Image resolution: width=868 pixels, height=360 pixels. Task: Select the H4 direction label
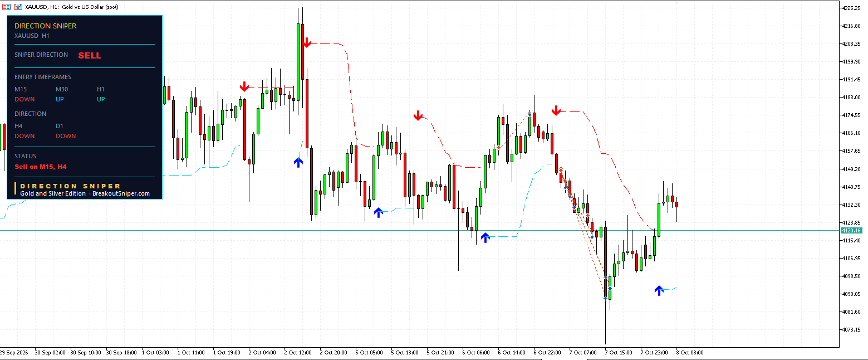point(19,126)
